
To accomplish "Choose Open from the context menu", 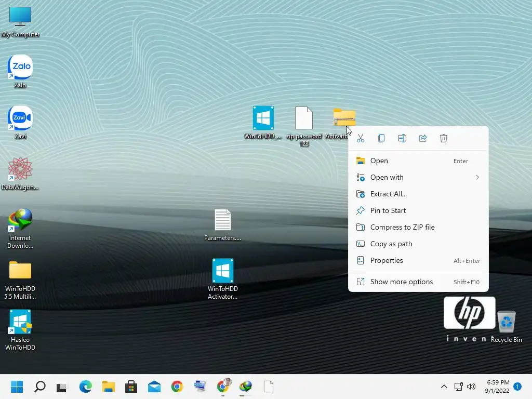I will click(418, 161).
